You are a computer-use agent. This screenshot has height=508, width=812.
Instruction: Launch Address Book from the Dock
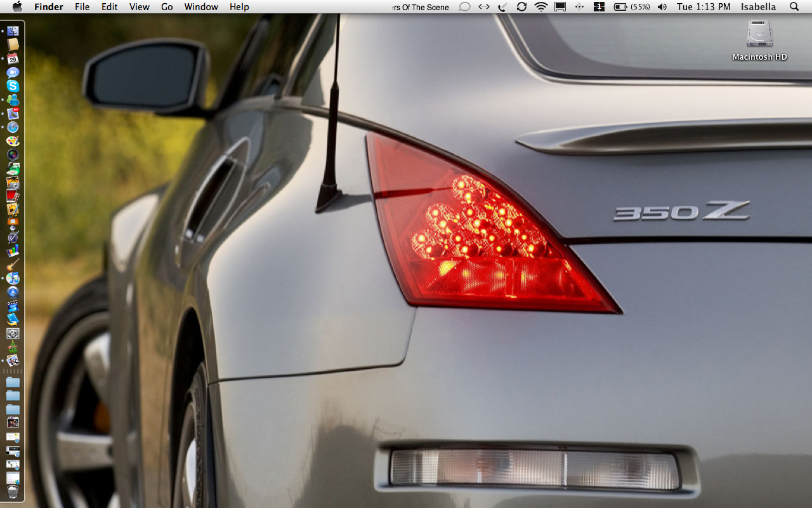coord(13,44)
